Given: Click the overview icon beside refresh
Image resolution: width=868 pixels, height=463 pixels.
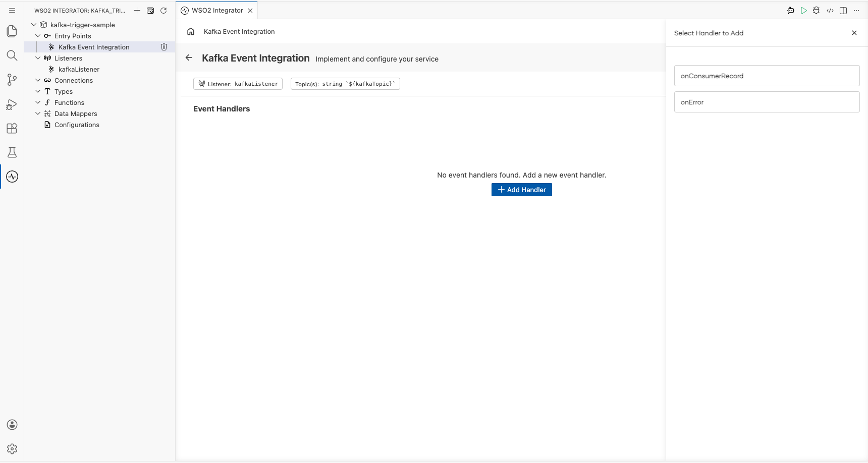Looking at the screenshot, I should (x=150, y=10).
